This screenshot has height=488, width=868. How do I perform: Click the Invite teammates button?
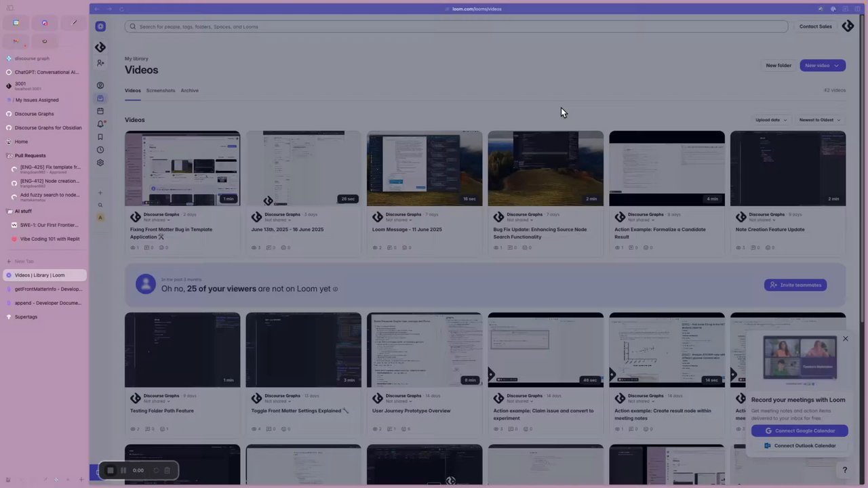(795, 285)
